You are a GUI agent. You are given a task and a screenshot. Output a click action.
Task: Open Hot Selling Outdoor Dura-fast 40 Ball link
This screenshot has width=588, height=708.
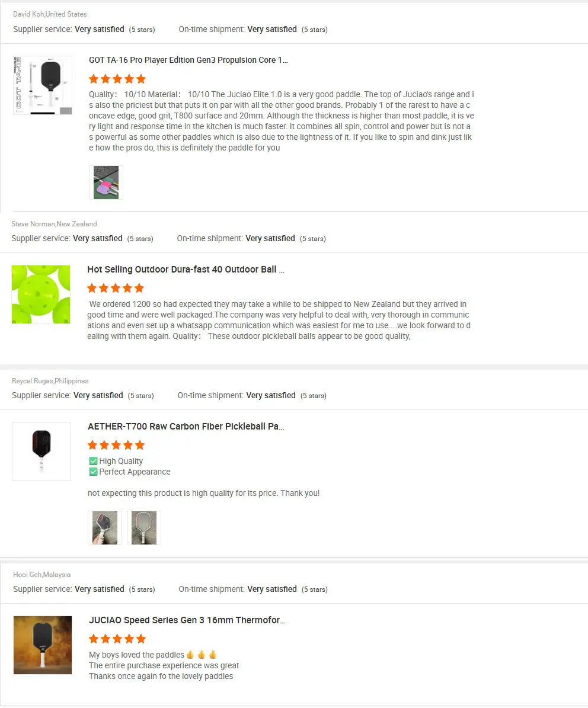[x=186, y=270]
